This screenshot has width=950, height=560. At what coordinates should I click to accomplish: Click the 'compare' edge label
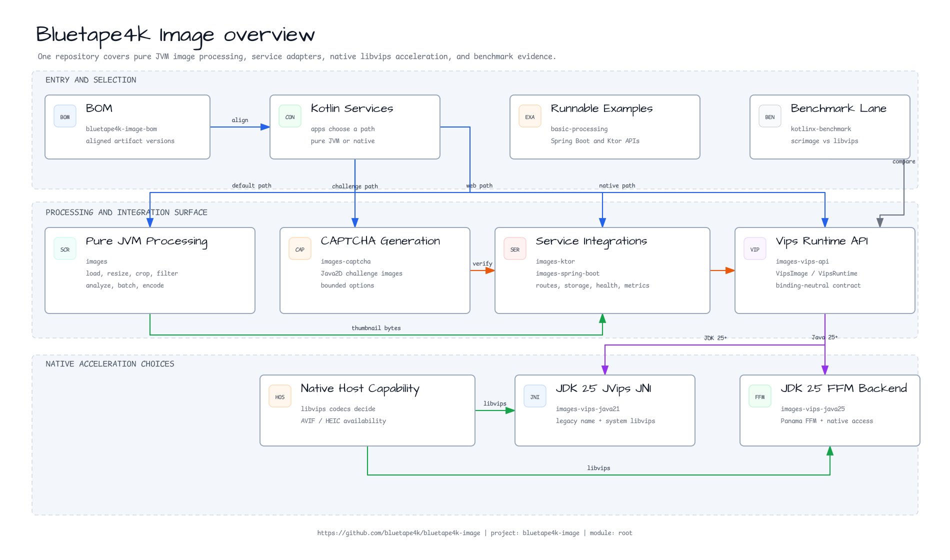coord(904,161)
